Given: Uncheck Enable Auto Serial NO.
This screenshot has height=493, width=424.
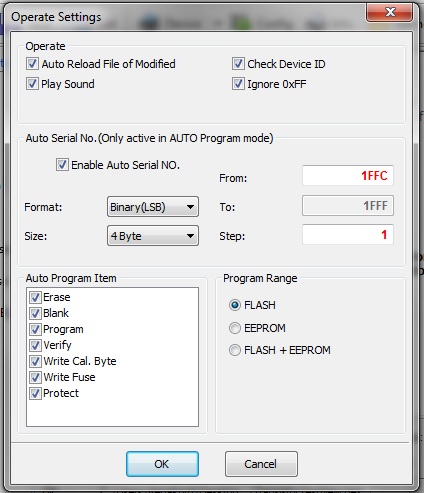Looking at the screenshot, I should [x=62, y=165].
